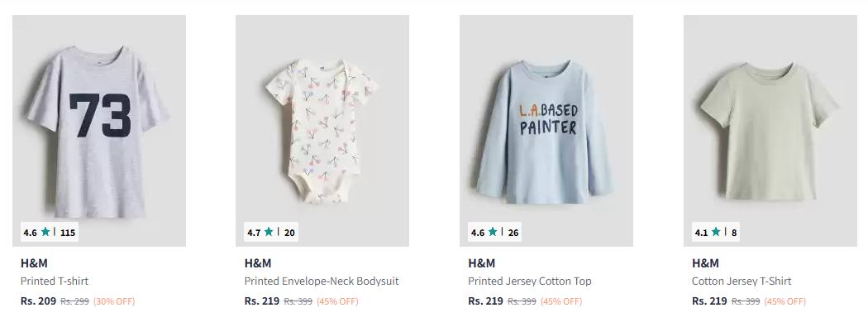Click the Rs. 219 price under Printed Jersey Cotton Top
Screen dimensions: 868x327
(485, 301)
